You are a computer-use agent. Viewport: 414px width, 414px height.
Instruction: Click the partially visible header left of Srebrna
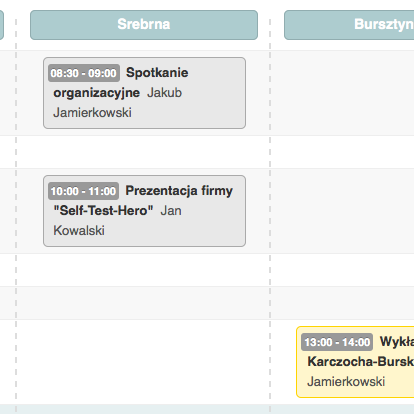[x=2, y=25]
